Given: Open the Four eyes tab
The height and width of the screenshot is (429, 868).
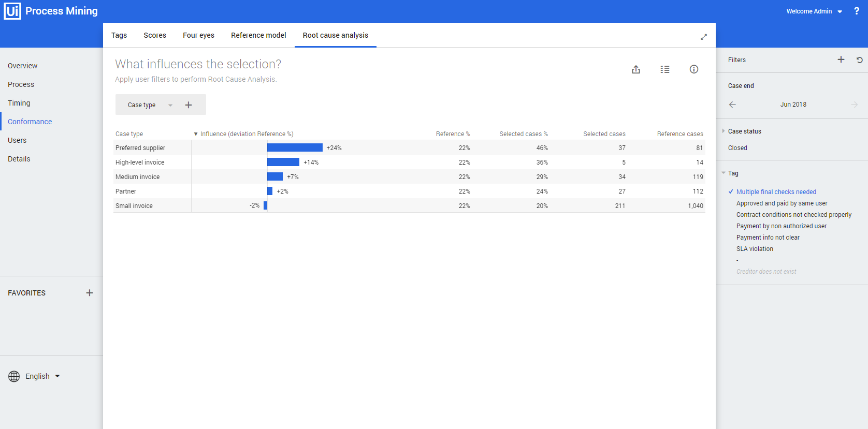Looking at the screenshot, I should click(198, 35).
